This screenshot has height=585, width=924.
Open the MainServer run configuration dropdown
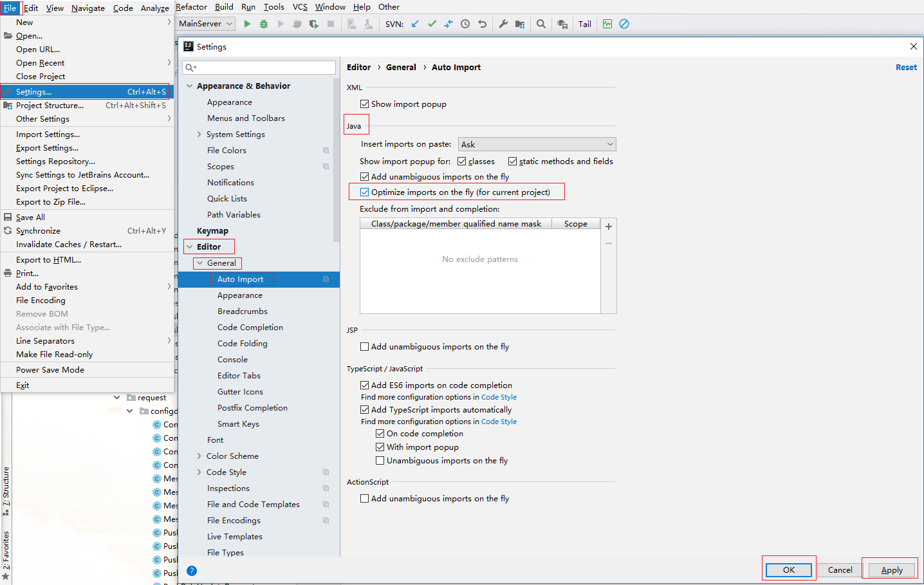click(205, 24)
